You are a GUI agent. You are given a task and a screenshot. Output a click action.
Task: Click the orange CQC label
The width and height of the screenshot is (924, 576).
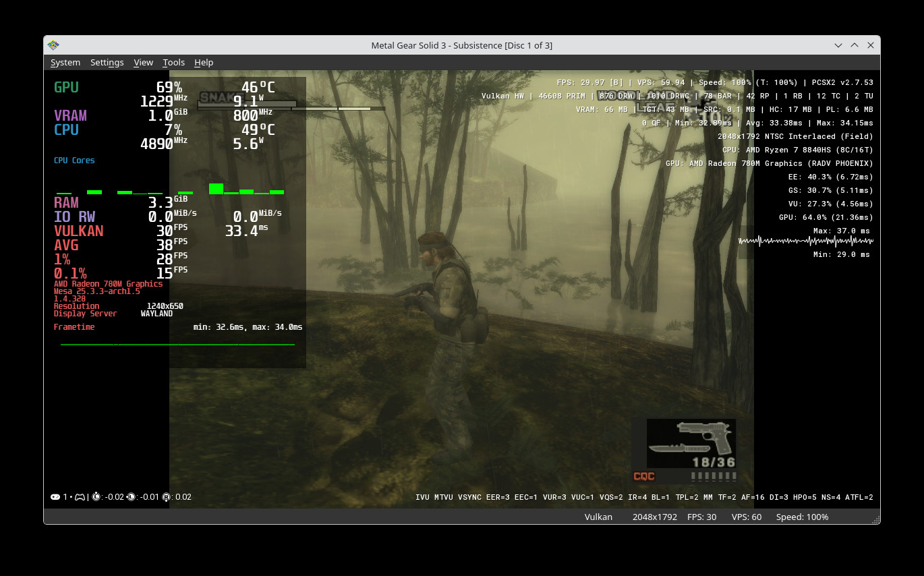pyautogui.click(x=644, y=477)
